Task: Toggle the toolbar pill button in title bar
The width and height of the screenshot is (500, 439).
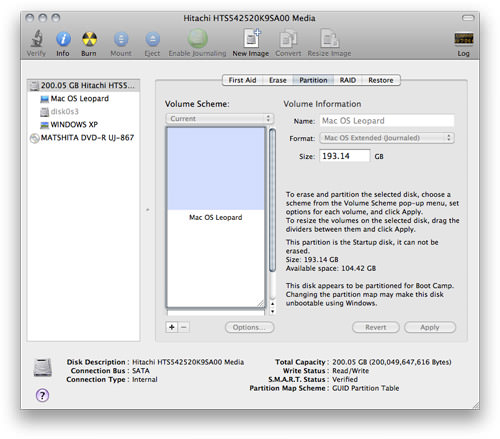Action: (468, 18)
